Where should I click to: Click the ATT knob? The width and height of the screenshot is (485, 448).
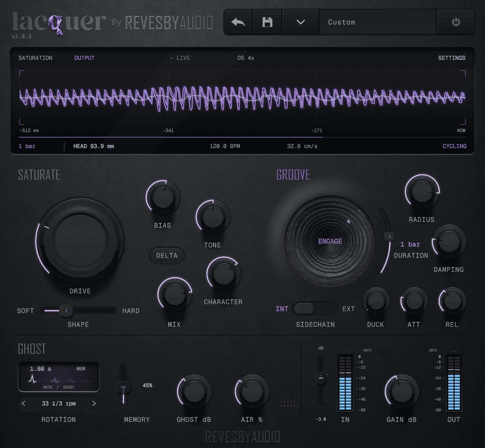click(x=414, y=301)
